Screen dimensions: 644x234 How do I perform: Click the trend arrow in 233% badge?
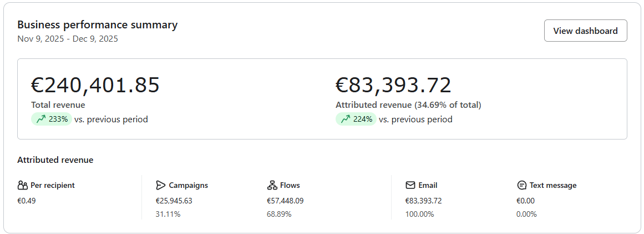[x=40, y=119]
